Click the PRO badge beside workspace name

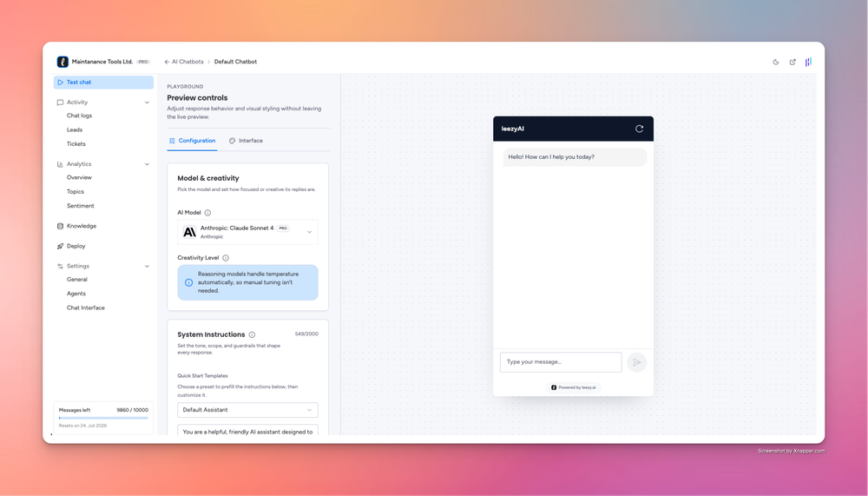(x=143, y=62)
